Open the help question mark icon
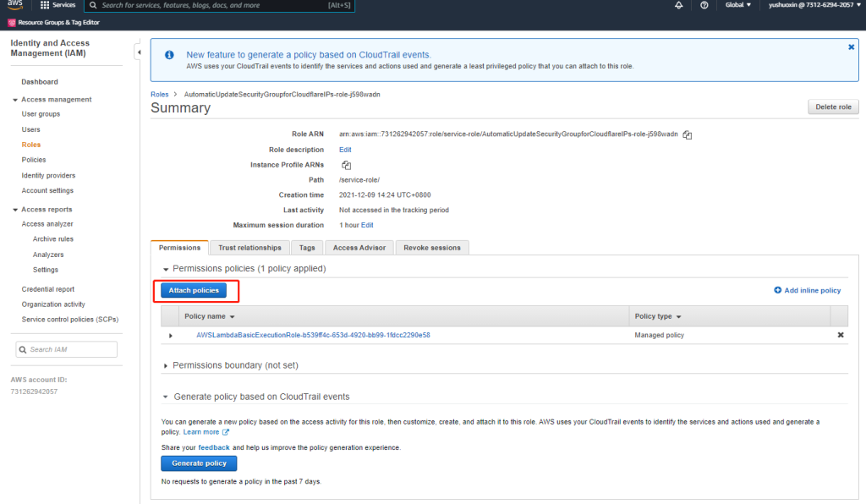 tap(704, 5)
